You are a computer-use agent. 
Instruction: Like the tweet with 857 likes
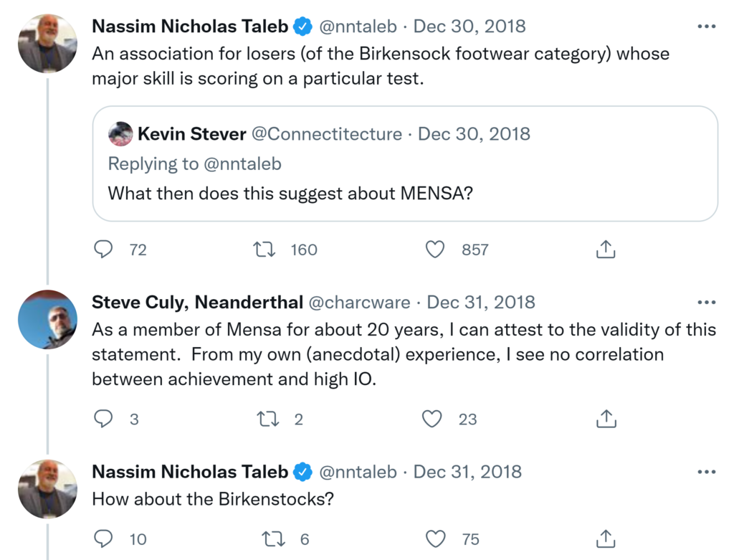tap(435, 250)
